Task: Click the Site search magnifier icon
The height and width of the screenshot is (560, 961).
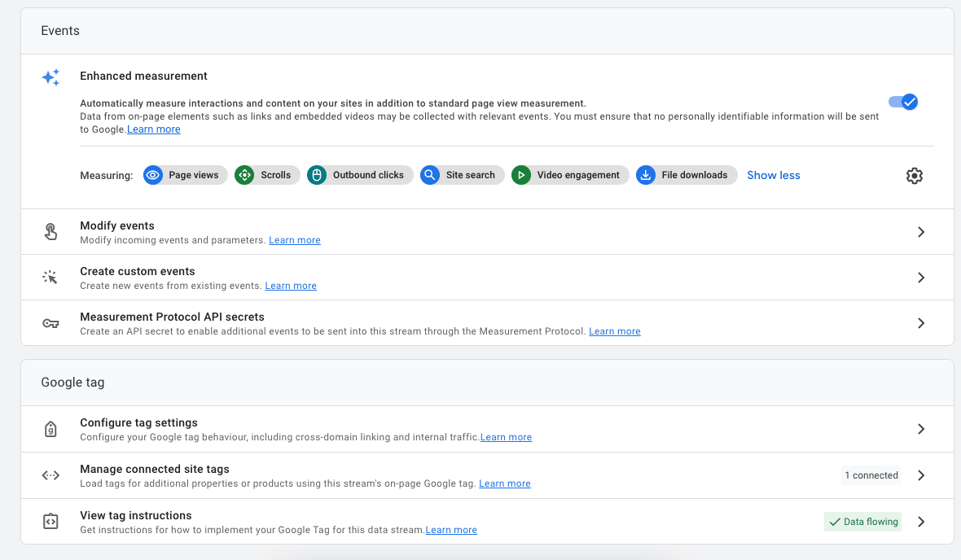Action: (430, 175)
